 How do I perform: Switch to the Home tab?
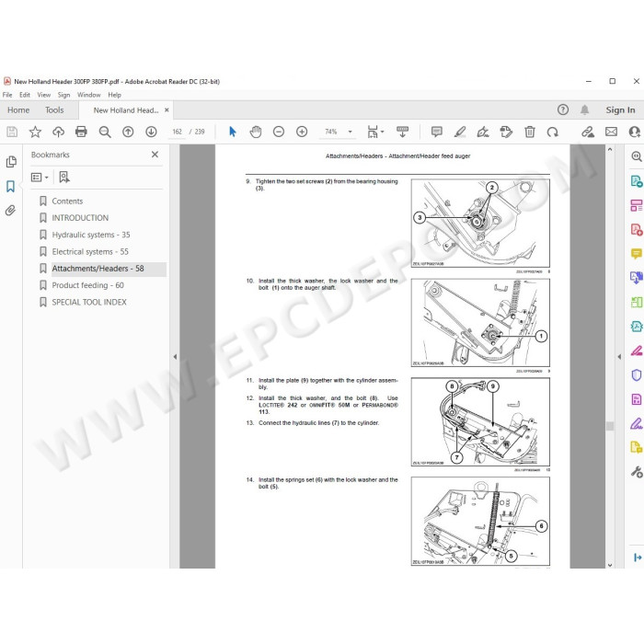(x=18, y=110)
